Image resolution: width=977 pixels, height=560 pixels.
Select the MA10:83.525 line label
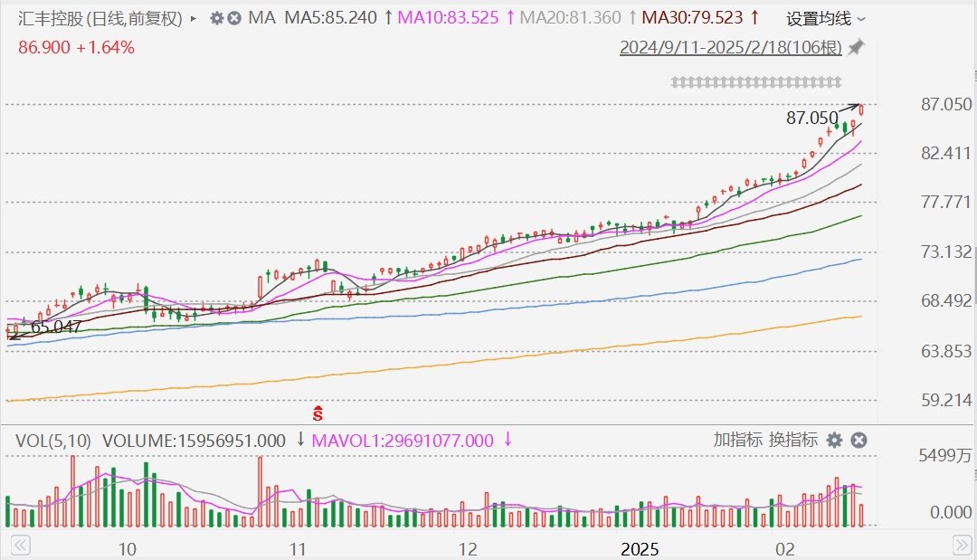coord(450,18)
